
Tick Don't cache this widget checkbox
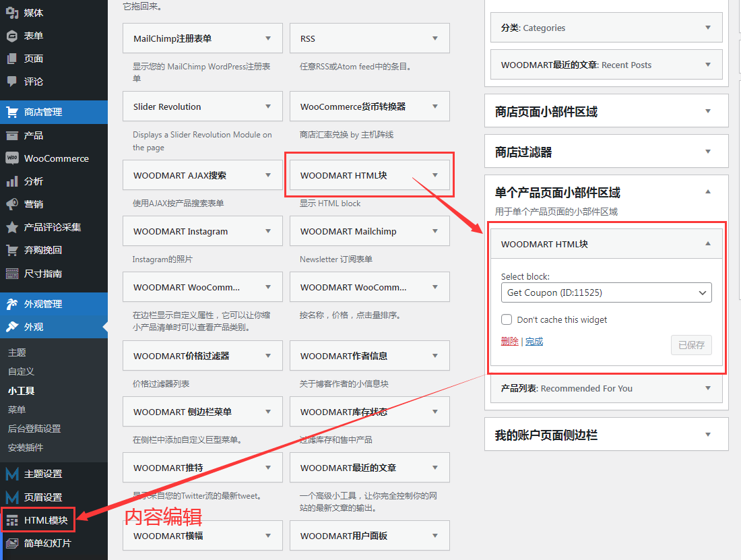(x=507, y=319)
